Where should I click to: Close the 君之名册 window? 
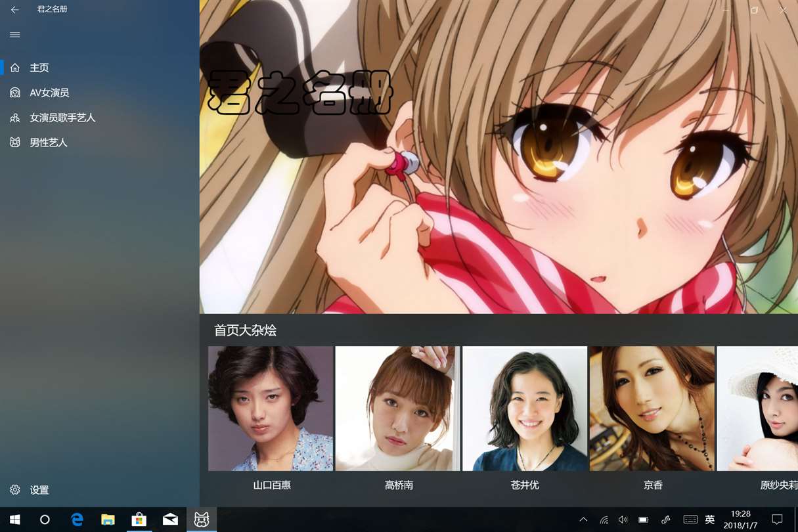coord(784,10)
